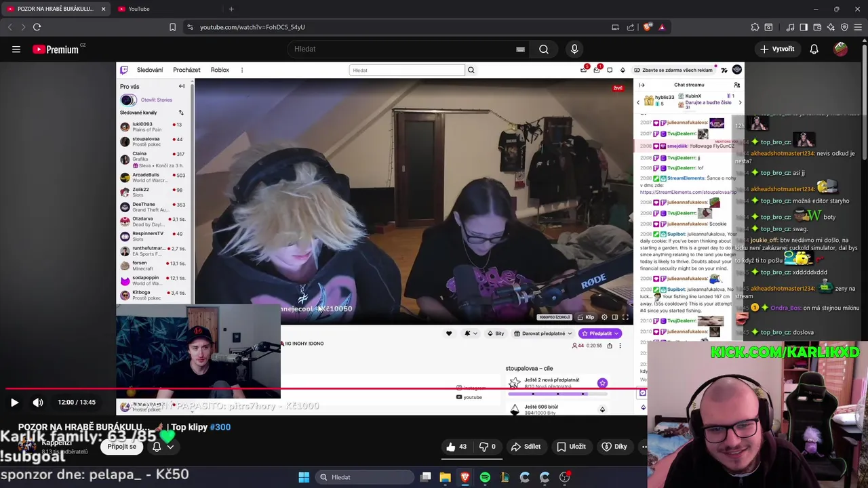
Task: Click the YouTube search magnifier button
Action: tap(544, 49)
